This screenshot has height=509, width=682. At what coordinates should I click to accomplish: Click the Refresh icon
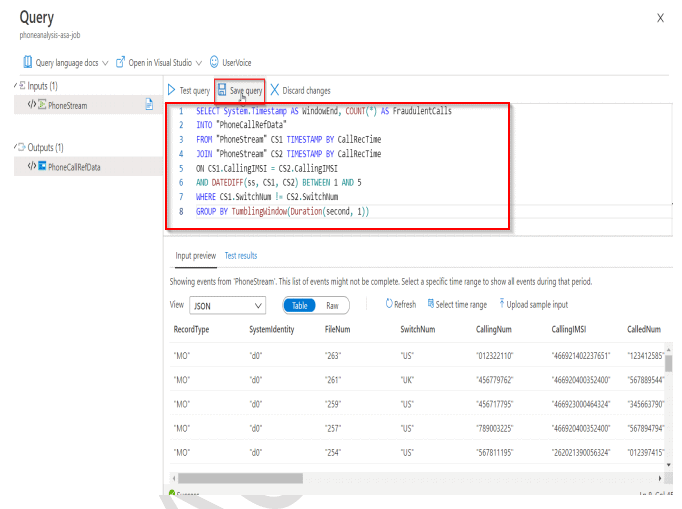point(389,304)
